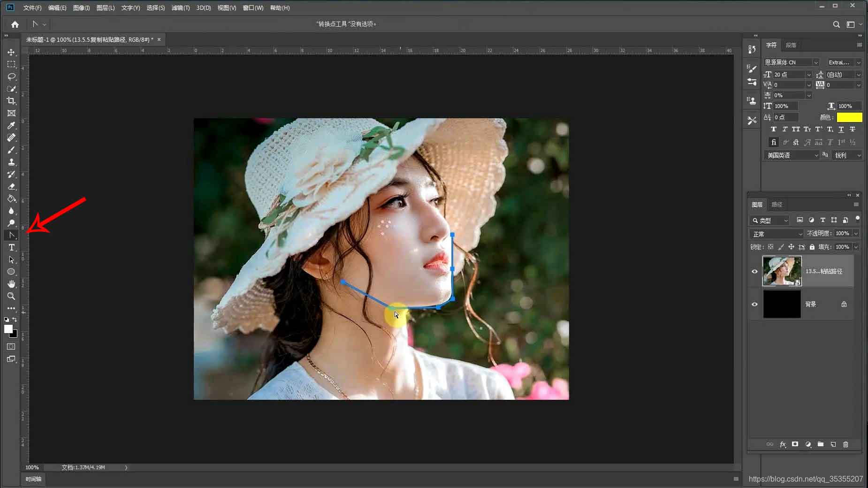Screen dimensions: 868x488
Task: Select the Zoom tool
Action: tap(11, 296)
